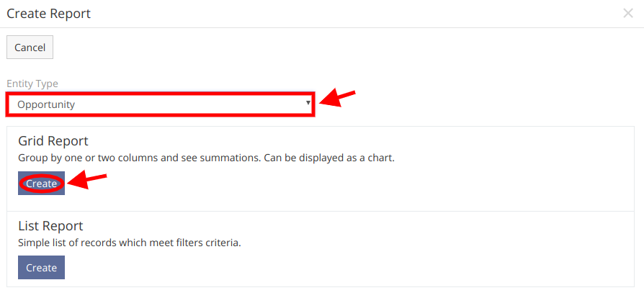Click red arrow pointing at Entity Type dropdown
Viewport: 644px width, 298px height.
pyautogui.click(x=337, y=99)
